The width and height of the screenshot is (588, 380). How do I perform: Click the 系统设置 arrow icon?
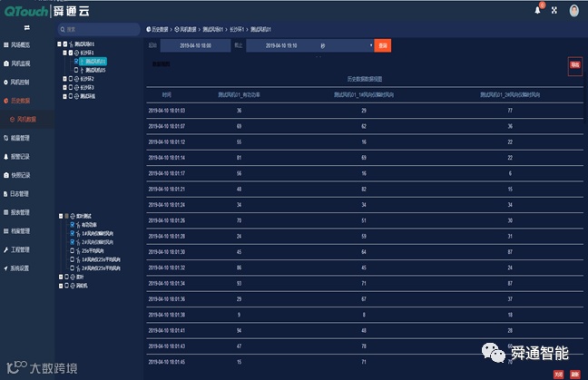(6, 268)
